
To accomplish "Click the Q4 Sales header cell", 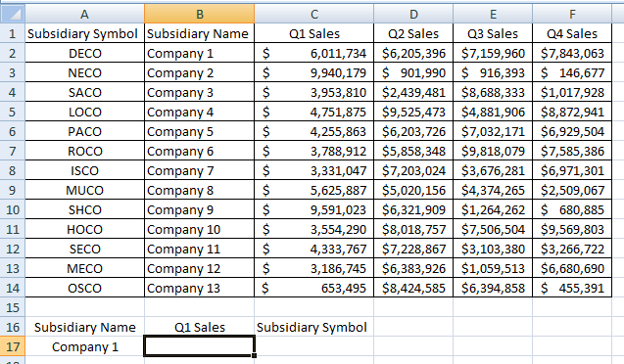I will point(572,33).
